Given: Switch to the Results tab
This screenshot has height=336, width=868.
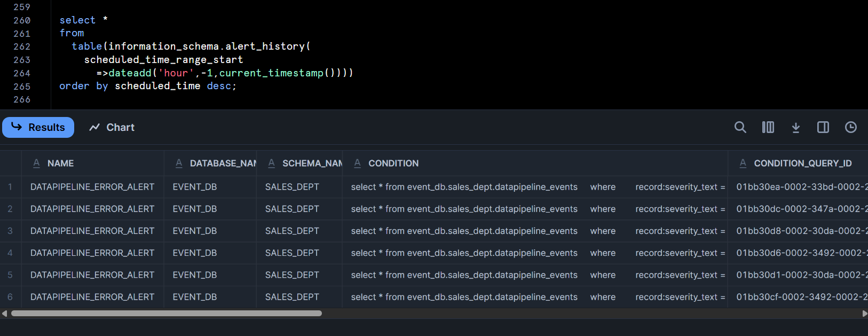Looking at the screenshot, I should [38, 127].
